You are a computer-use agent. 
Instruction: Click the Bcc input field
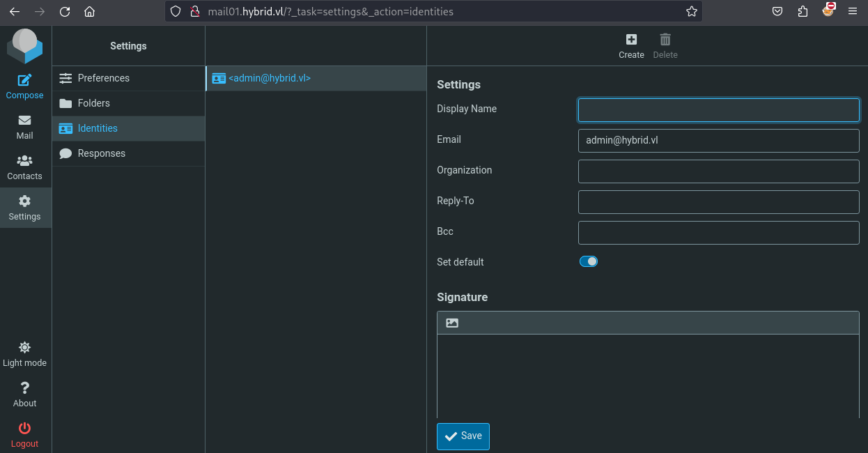(719, 232)
